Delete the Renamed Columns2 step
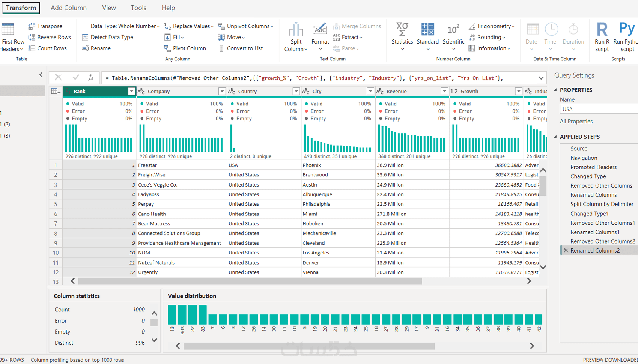 [566, 250]
